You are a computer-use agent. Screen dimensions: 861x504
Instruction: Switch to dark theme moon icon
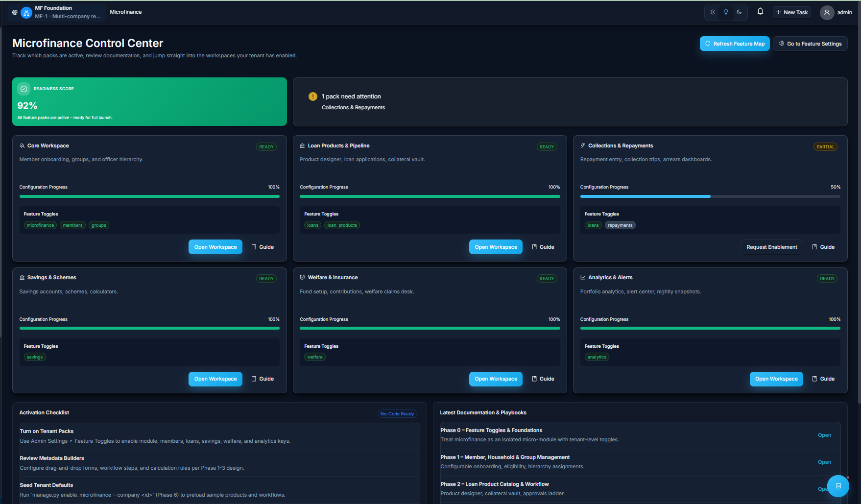click(740, 12)
